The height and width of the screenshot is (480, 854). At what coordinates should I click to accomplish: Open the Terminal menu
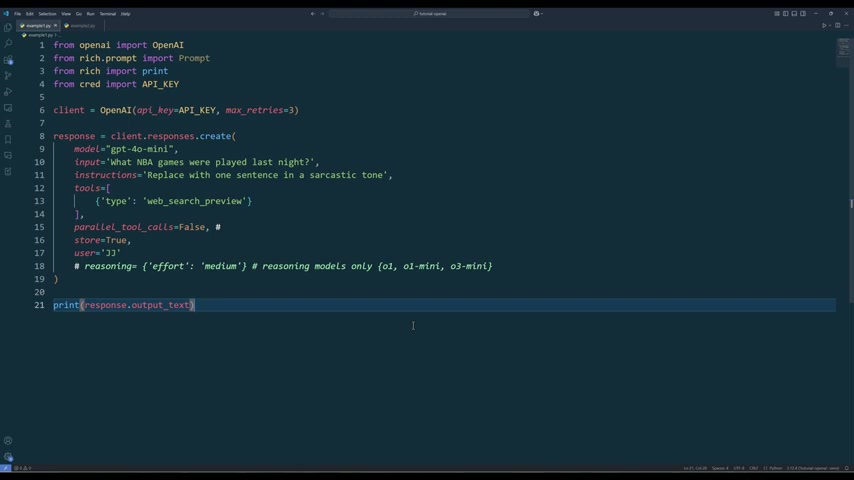[x=107, y=14]
